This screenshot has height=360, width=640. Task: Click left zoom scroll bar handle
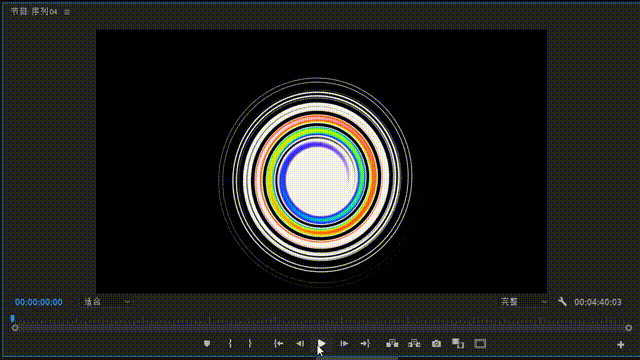coord(15,328)
